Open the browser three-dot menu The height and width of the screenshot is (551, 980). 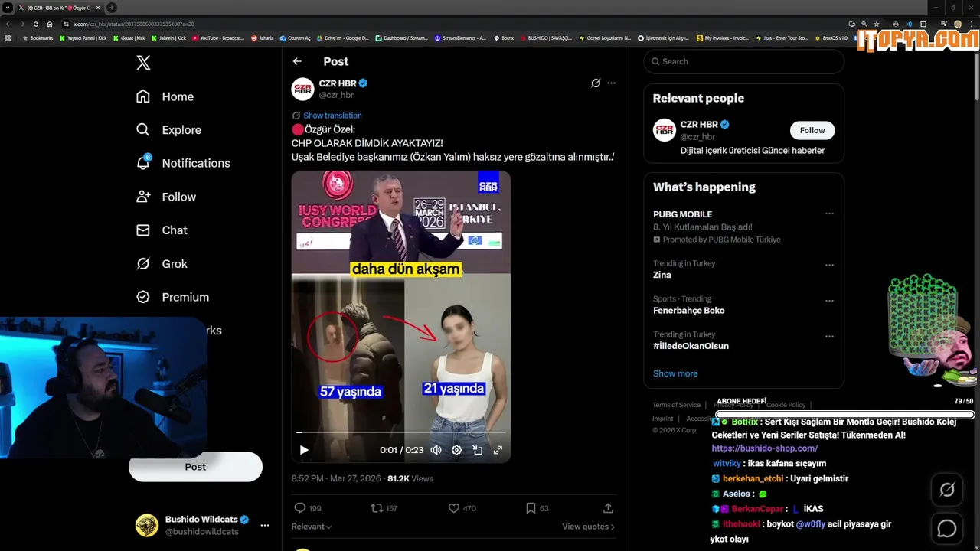point(972,24)
